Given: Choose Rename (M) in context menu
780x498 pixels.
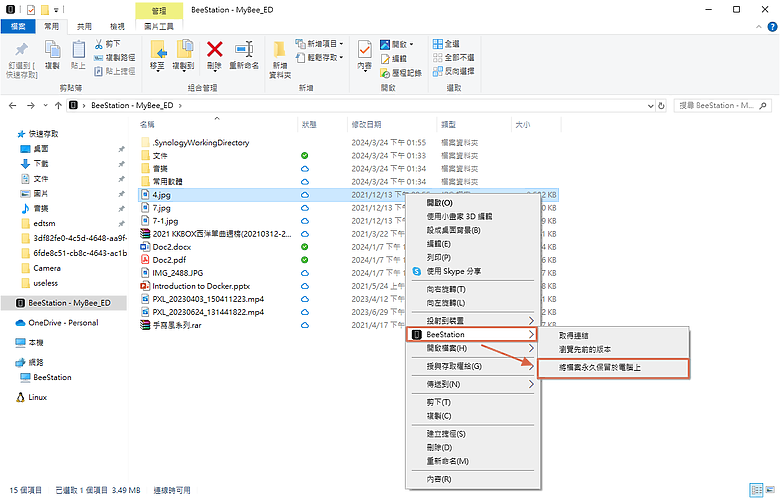Looking at the screenshot, I should [473, 461].
